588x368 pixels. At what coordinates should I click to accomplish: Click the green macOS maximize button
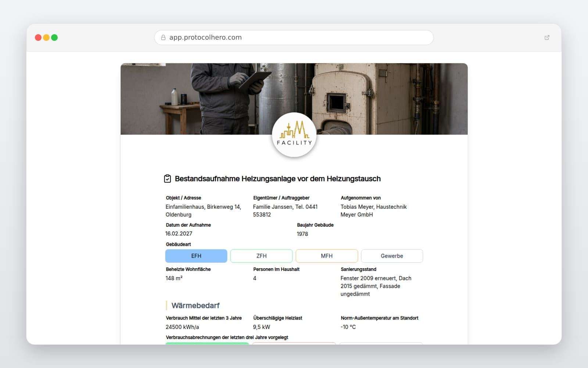[54, 38]
